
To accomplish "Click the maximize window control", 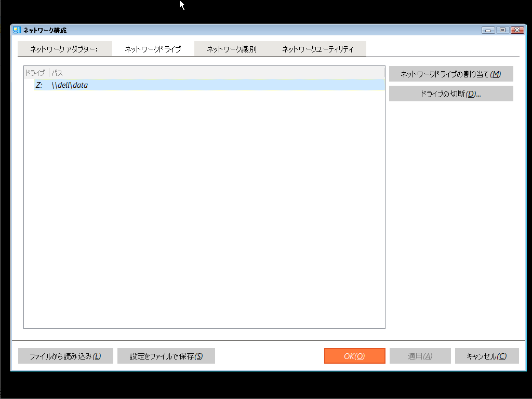I will point(502,30).
